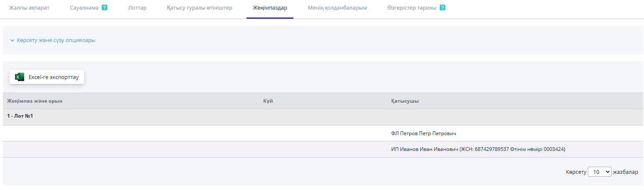
Task: Switch to the Сауалнама tab
Action: [x=84, y=7]
